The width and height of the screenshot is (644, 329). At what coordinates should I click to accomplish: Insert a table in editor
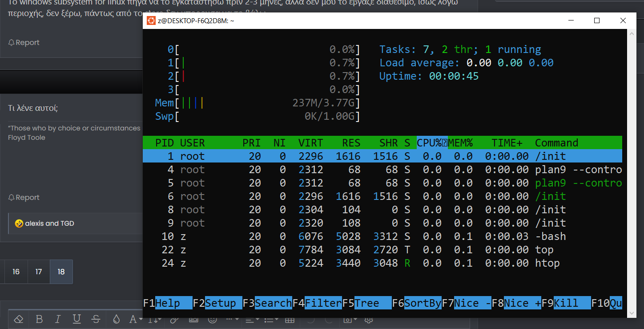pyautogui.click(x=290, y=319)
